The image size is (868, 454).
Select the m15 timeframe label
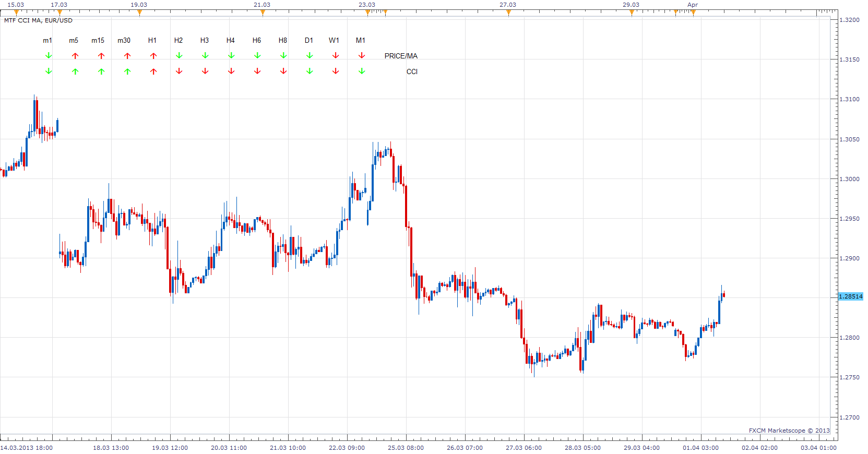98,40
